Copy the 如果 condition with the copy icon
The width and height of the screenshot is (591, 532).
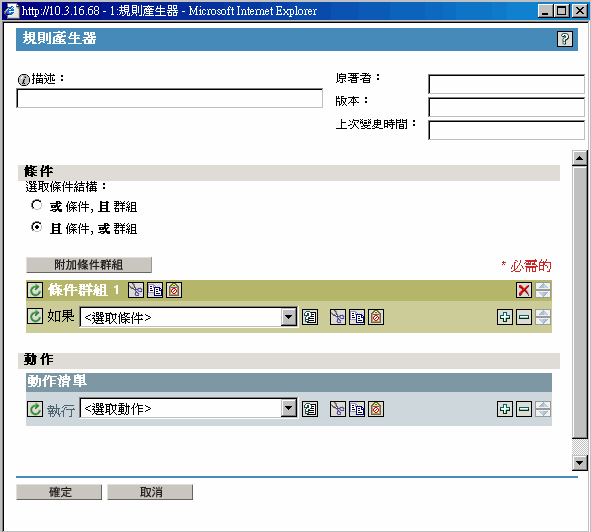coord(357,317)
